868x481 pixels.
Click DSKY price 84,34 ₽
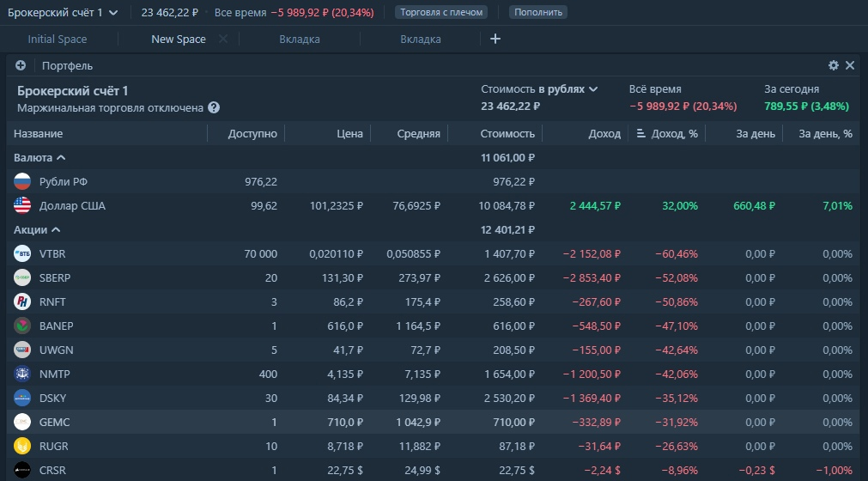pyautogui.click(x=345, y=399)
